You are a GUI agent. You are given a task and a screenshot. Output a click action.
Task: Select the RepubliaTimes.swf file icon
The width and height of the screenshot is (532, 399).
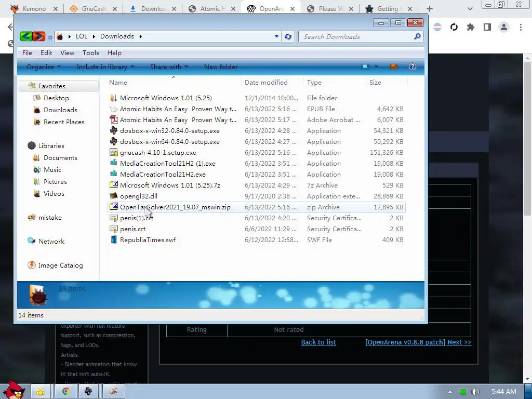pos(114,240)
